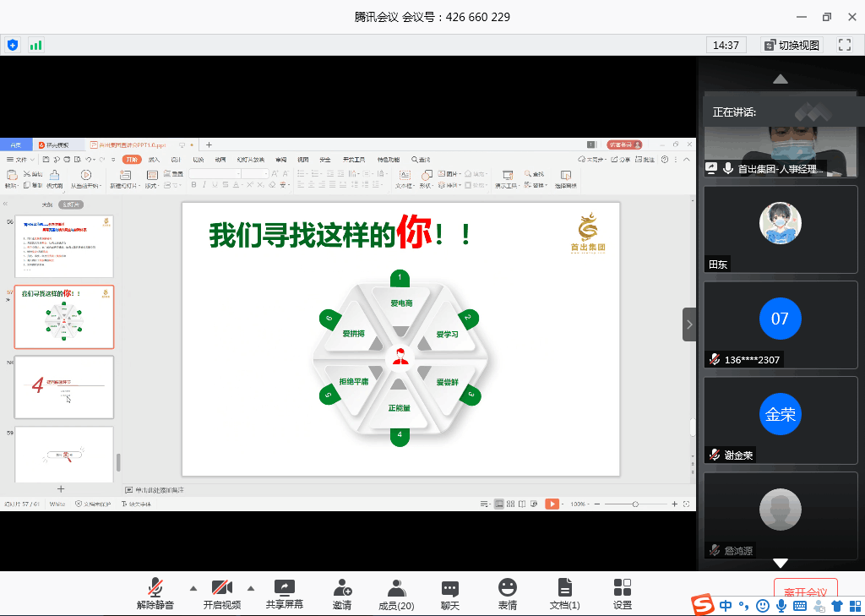The image size is (865, 616).
Task: Click the 切换视图 switch view button
Action: pos(792,45)
